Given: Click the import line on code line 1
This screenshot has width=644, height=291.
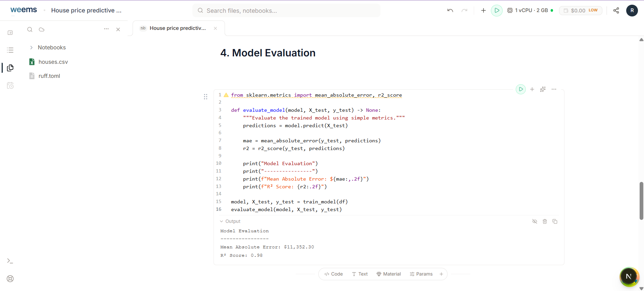Looking at the screenshot, I should [x=316, y=95].
